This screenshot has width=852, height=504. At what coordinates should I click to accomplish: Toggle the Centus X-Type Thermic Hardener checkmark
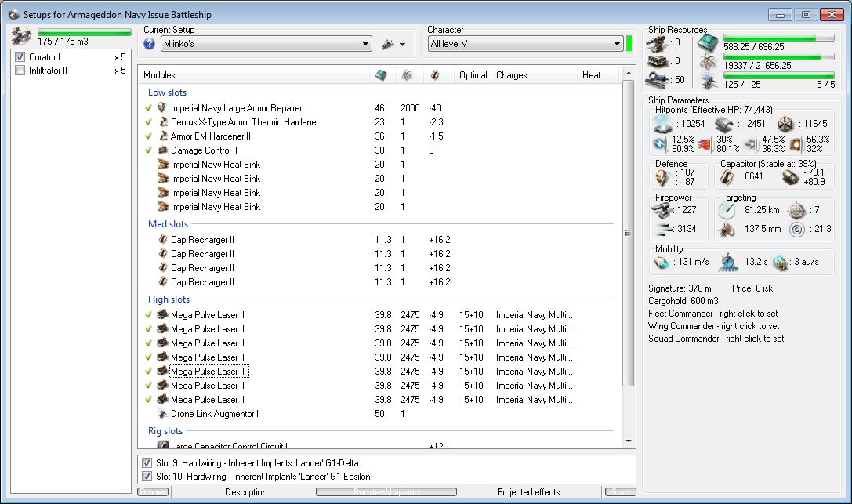[148, 121]
